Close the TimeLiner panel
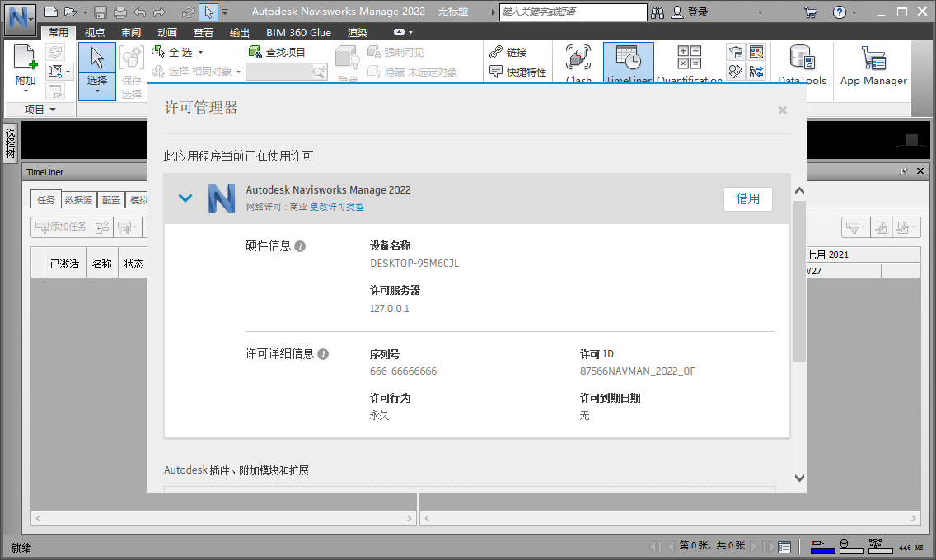 pyautogui.click(x=920, y=171)
